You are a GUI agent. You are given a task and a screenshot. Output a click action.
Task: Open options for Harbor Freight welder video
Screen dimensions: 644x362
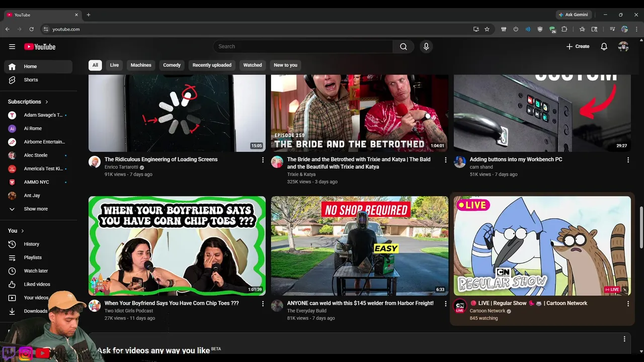click(445, 304)
